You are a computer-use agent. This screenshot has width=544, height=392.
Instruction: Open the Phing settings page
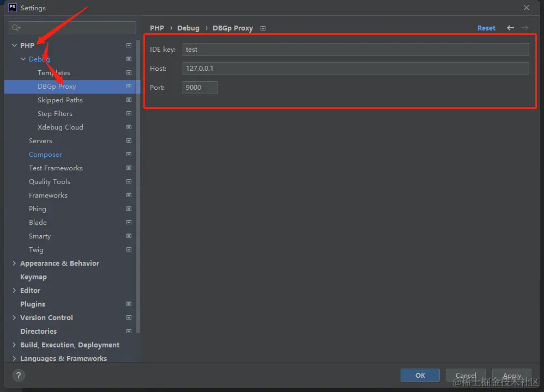tap(38, 209)
